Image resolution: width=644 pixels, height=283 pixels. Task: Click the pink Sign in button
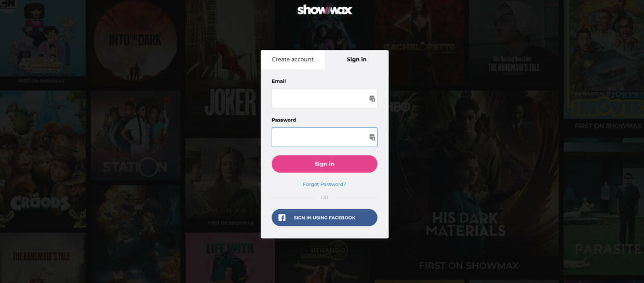tap(324, 164)
